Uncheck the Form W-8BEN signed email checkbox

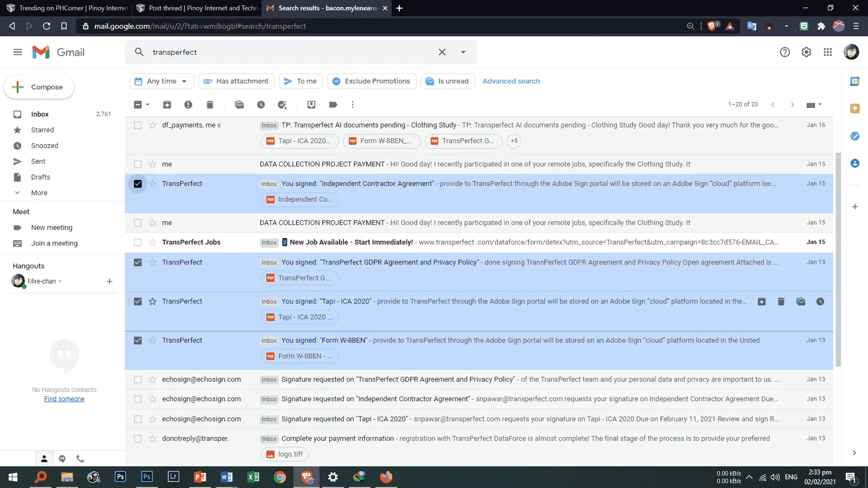pos(138,341)
